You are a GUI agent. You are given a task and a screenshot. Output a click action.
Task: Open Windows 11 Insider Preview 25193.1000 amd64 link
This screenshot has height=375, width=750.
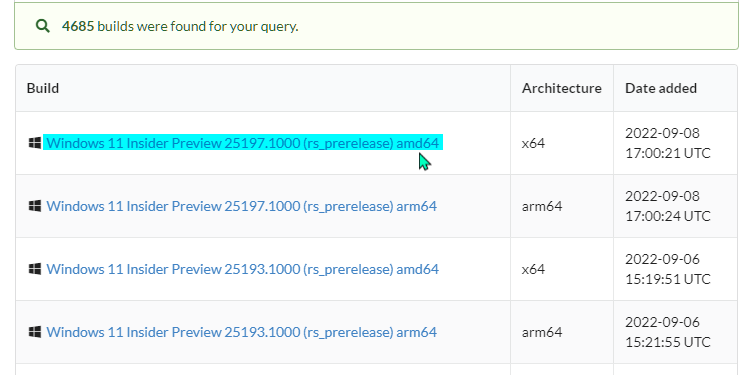(x=243, y=269)
